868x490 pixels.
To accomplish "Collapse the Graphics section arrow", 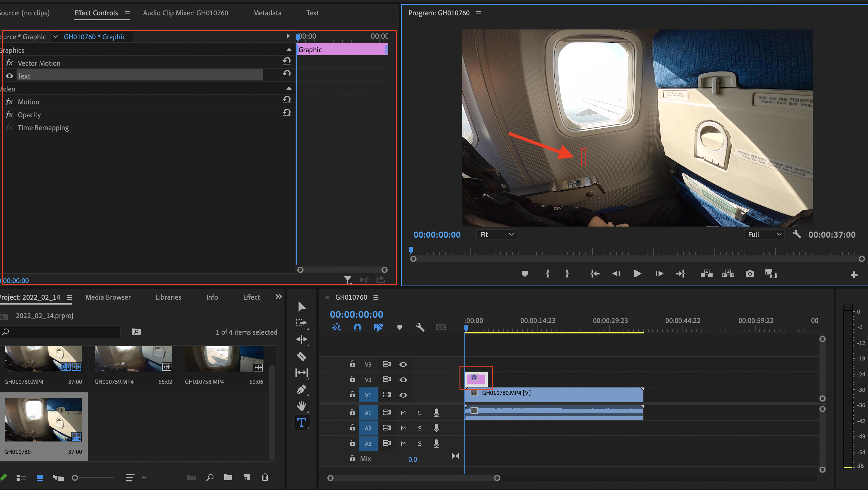I will [289, 50].
